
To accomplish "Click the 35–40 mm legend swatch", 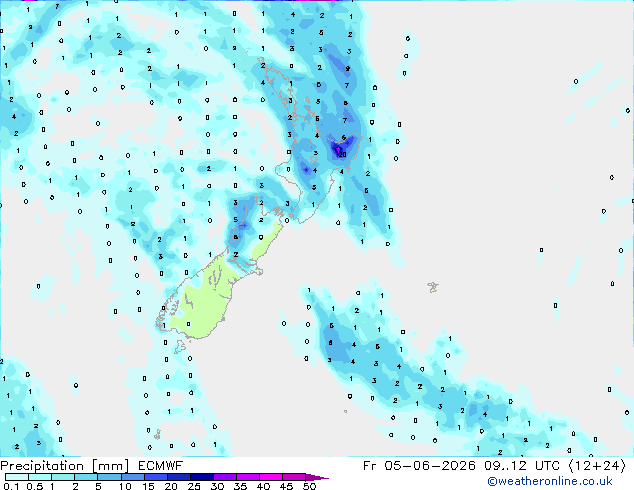I will point(248,477).
